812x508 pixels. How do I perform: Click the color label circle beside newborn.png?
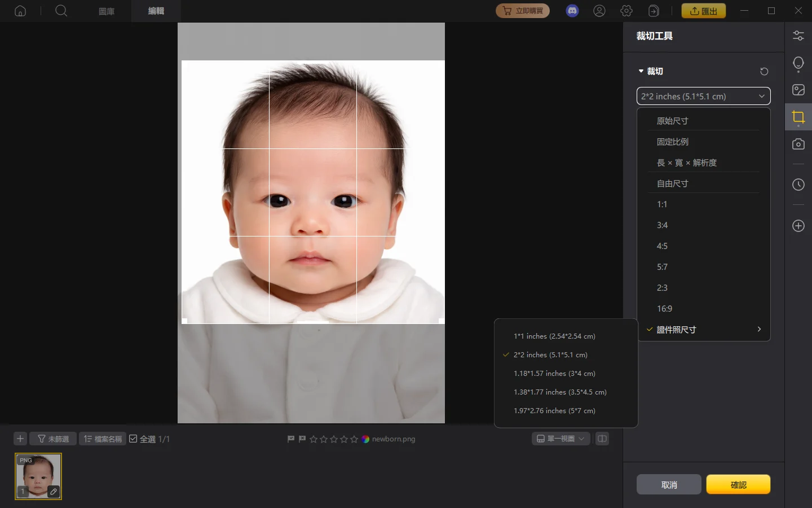(365, 439)
